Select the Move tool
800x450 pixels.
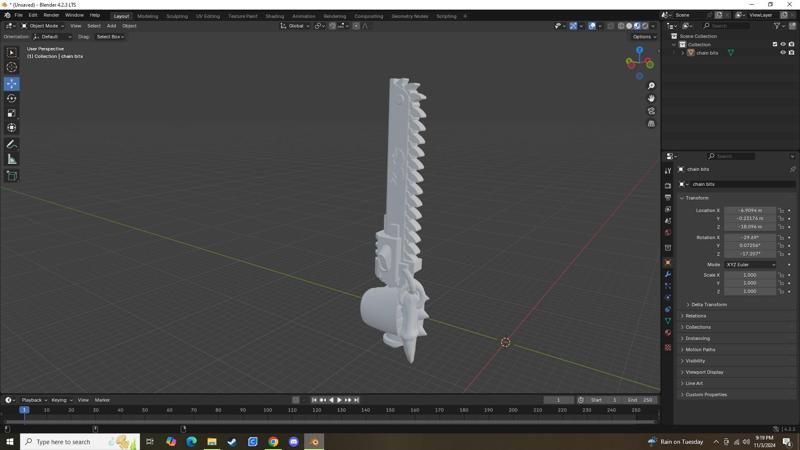[11, 83]
